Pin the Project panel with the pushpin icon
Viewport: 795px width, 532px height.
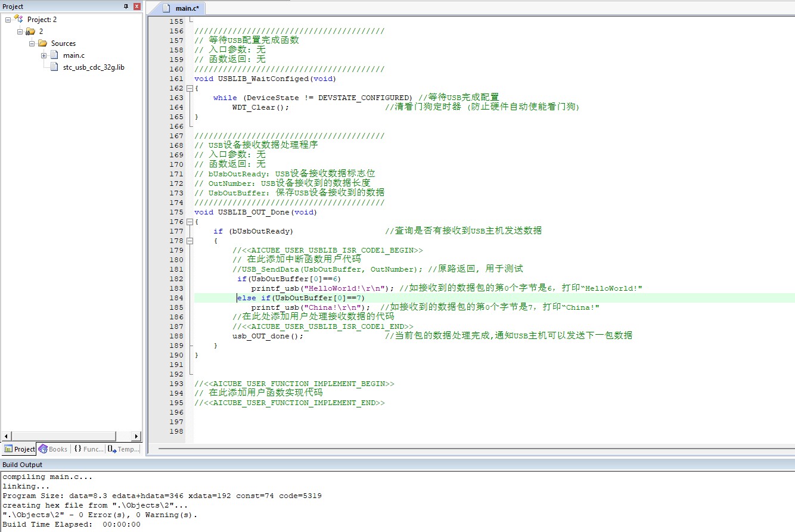[x=126, y=7]
